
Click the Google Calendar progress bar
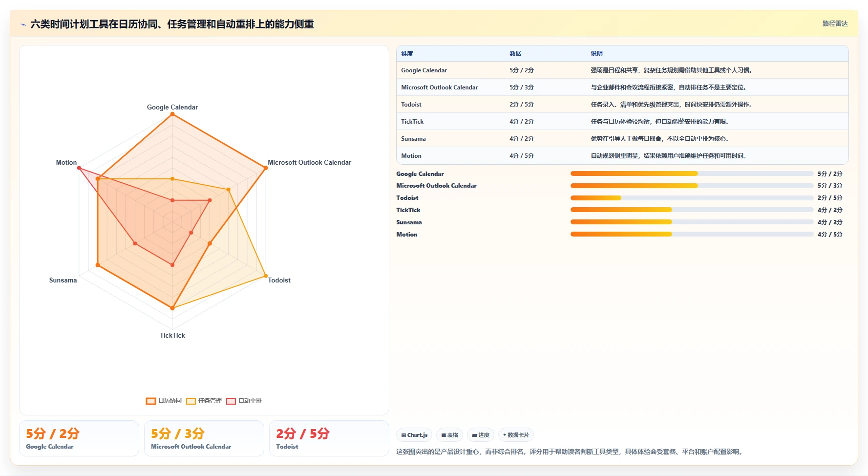pyautogui.click(x=692, y=173)
